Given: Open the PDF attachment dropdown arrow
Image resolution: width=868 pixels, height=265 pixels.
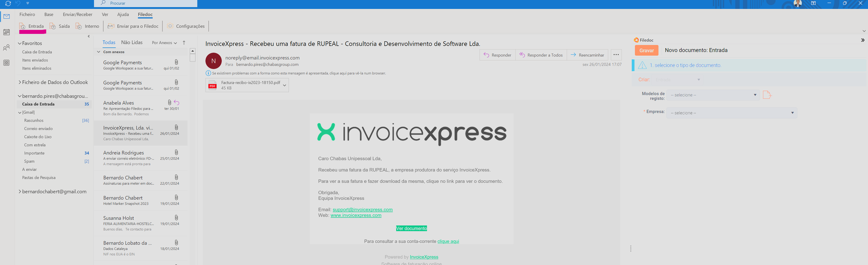Looking at the screenshot, I should (x=285, y=85).
